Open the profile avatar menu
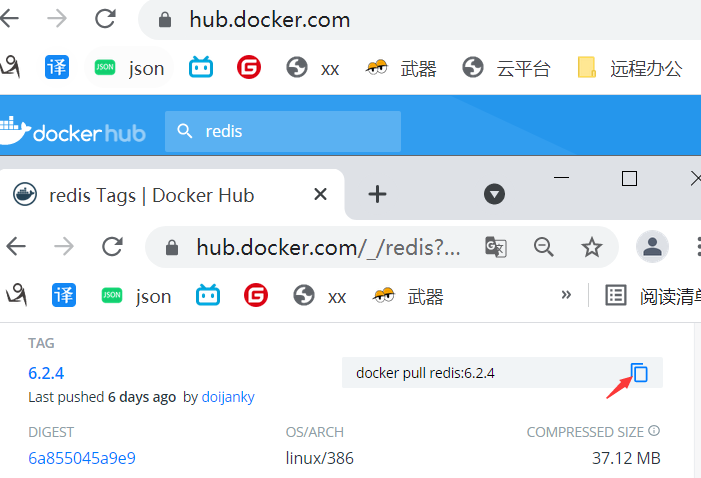This screenshot has width=701, height=478. tap(652, 247)
